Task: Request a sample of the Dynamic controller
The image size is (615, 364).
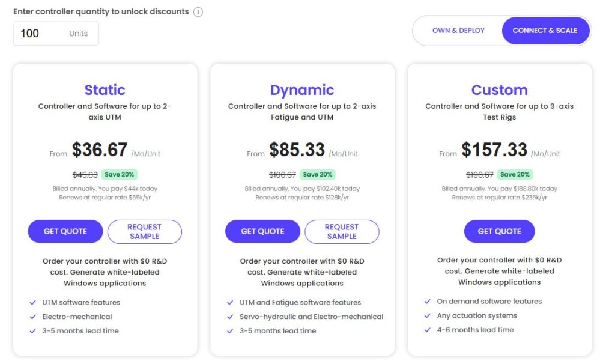Action: (342, 232)
